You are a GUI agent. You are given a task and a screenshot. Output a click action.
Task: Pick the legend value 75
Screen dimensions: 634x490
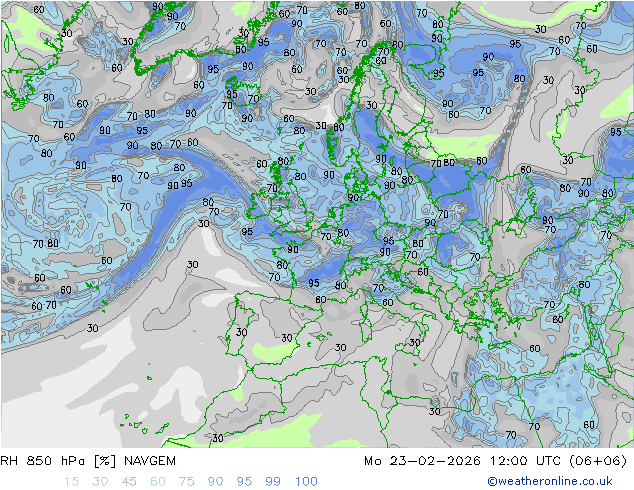(186, 482)
